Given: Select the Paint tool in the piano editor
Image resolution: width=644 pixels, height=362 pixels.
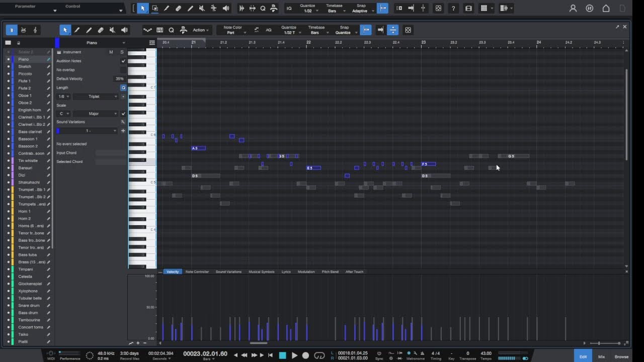Looking at the screenshot, I should 77,30.
